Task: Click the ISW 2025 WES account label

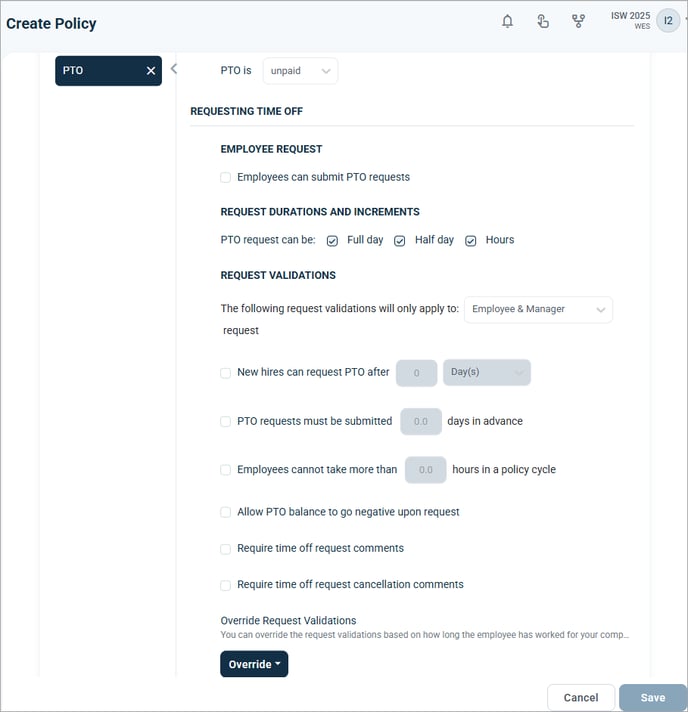Action: click(x=630, y=20)
